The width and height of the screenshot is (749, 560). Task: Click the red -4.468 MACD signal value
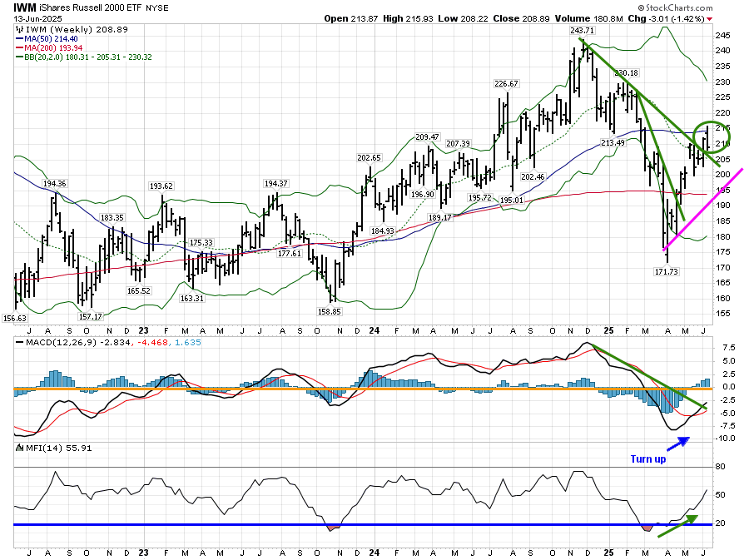[x=152, y=343]
